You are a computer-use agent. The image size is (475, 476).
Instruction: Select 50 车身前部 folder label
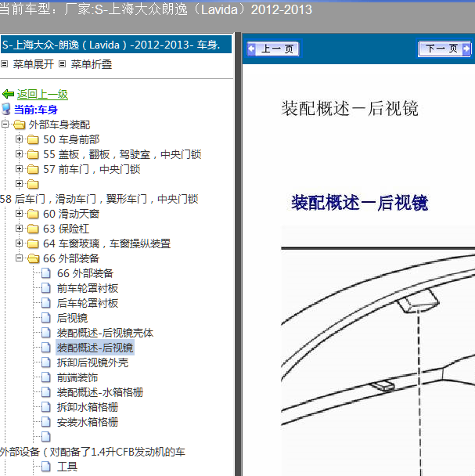click(71, 139)
